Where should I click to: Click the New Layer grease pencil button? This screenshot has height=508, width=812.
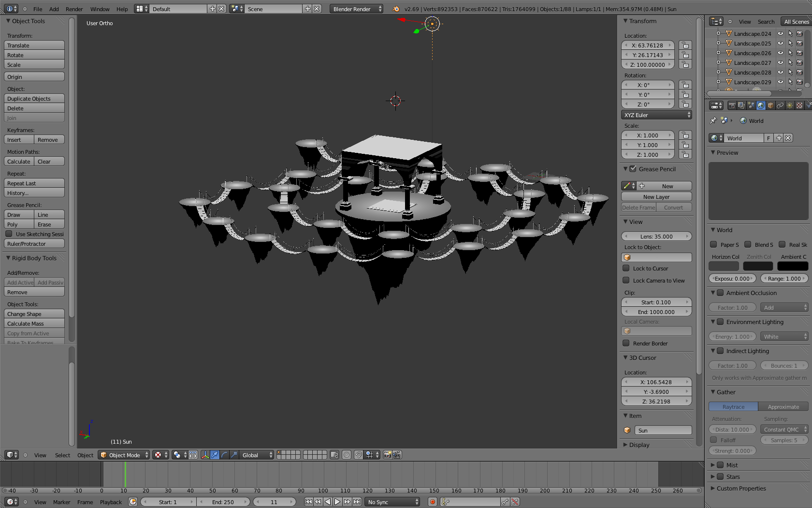(x=656, y=197)
